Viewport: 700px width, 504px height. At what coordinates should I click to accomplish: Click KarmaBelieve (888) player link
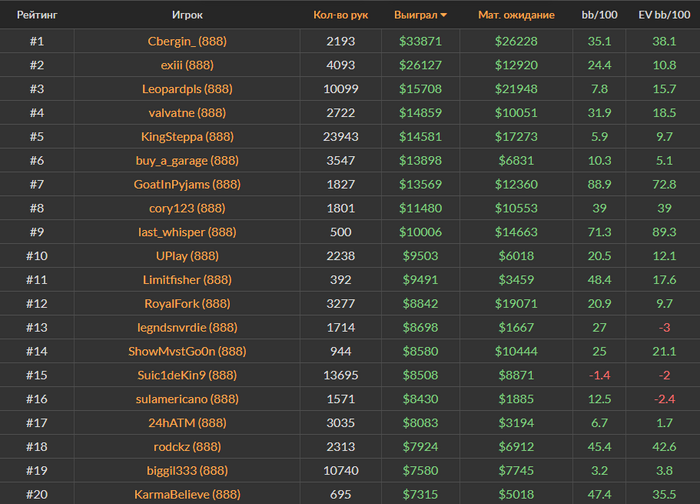[187, 494]
